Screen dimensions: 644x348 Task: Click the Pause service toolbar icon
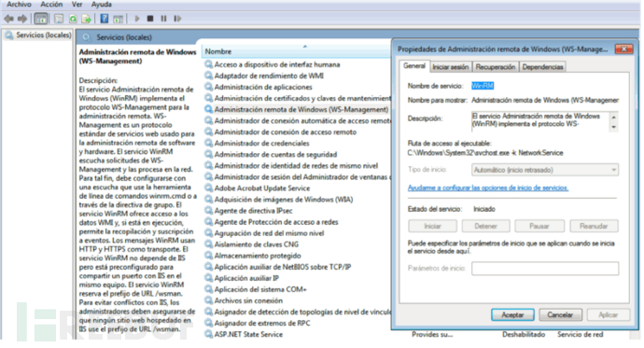pyautogui.click(x=163, y=19)
